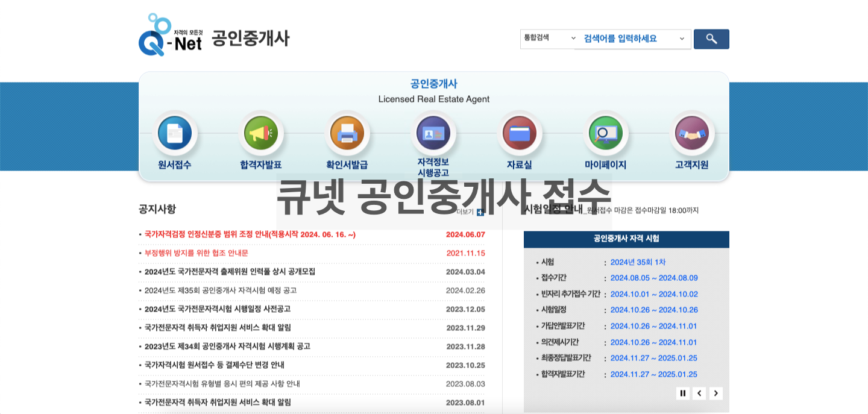This screenshot has height=414, width=868.
Task: Click the 공인중개사 site title text
Action: (250, 38)
